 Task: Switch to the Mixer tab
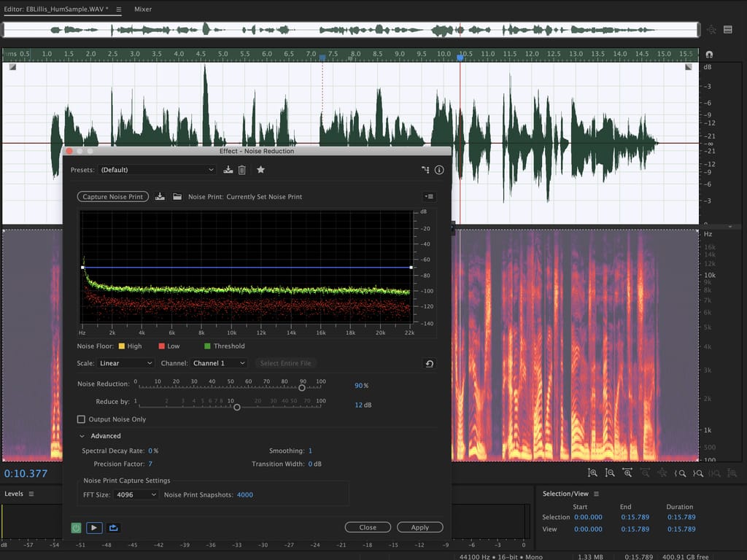143,10
